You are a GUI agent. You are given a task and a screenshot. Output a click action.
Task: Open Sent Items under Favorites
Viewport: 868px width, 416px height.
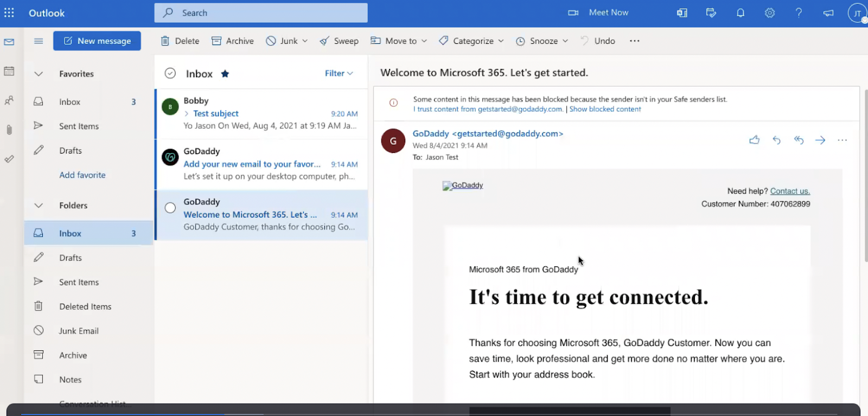pyautogui.click(x=89, y=126)
